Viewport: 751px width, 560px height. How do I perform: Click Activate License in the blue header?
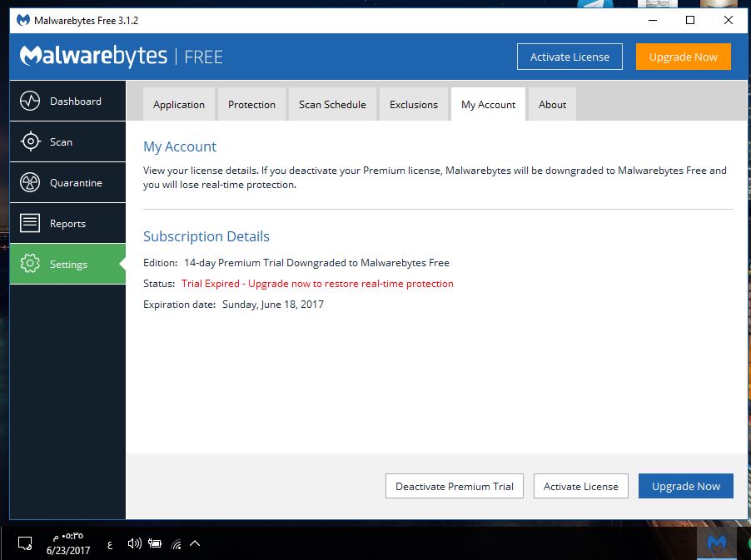point(570,57)
